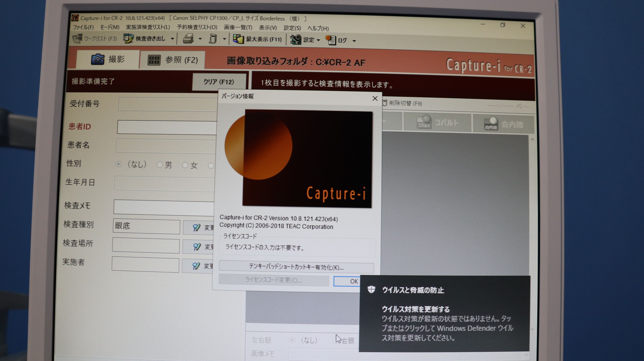Image resolution: width=644 pixels, height=361 pixels.
Task: Switch to the 撮影 tab
Action: [108, 59]
